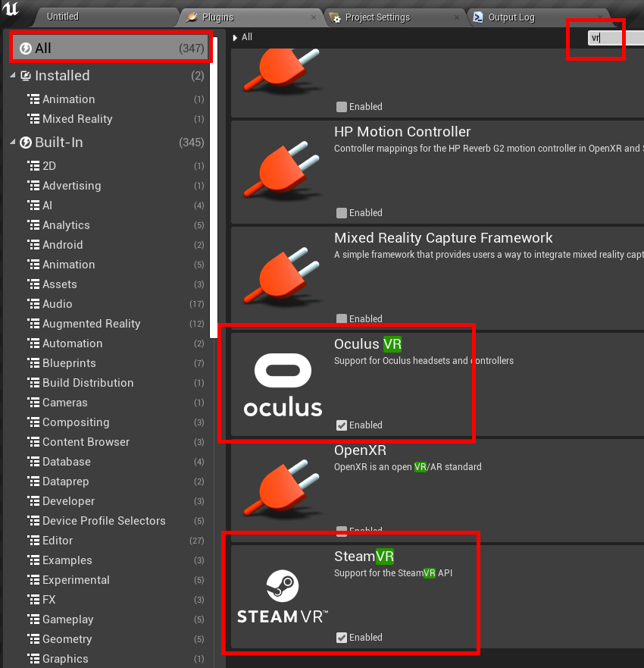
Task: Click the list icon beside Blueprints
Action: coord(33,363)
